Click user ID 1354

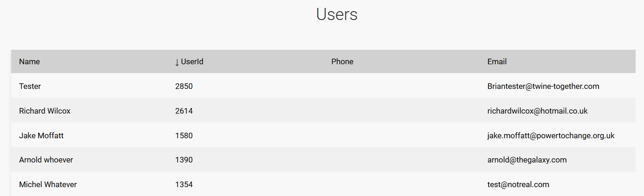pos(184,184)
